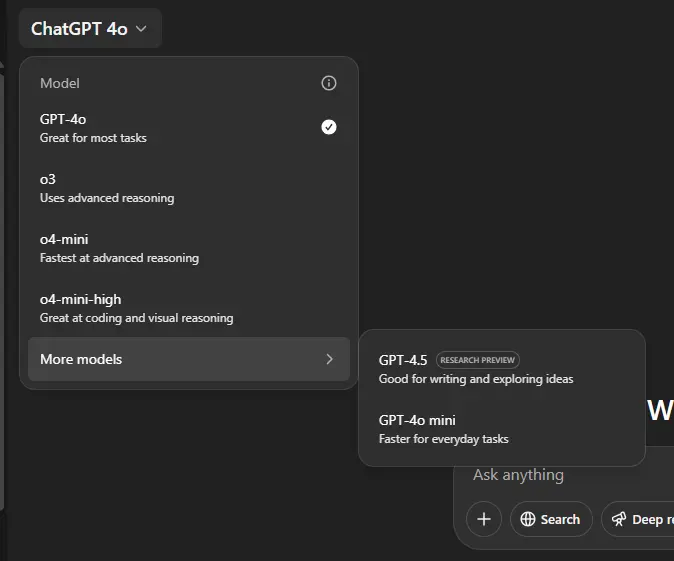Click 'Faster for everyday tasks' description

[444, 439]
